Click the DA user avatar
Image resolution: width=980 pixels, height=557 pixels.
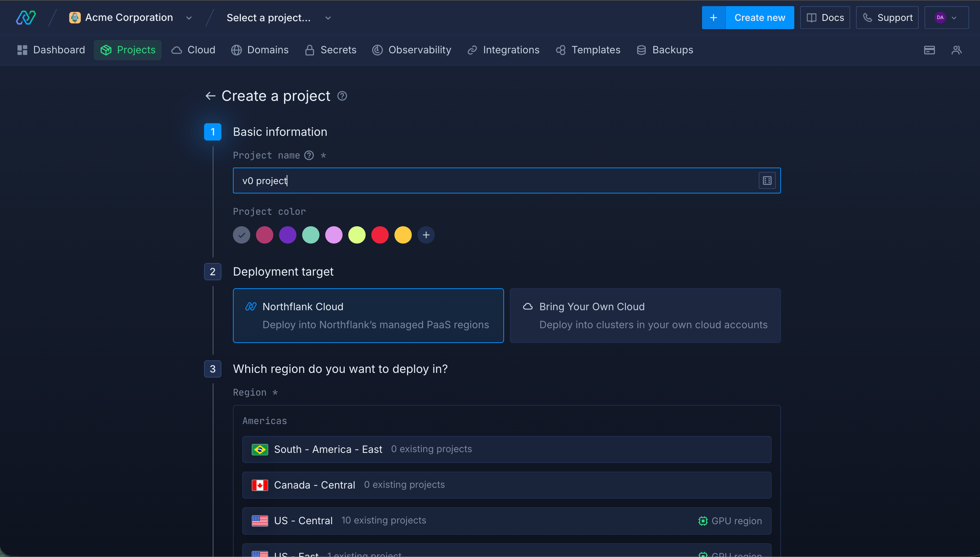coord(940,18)
